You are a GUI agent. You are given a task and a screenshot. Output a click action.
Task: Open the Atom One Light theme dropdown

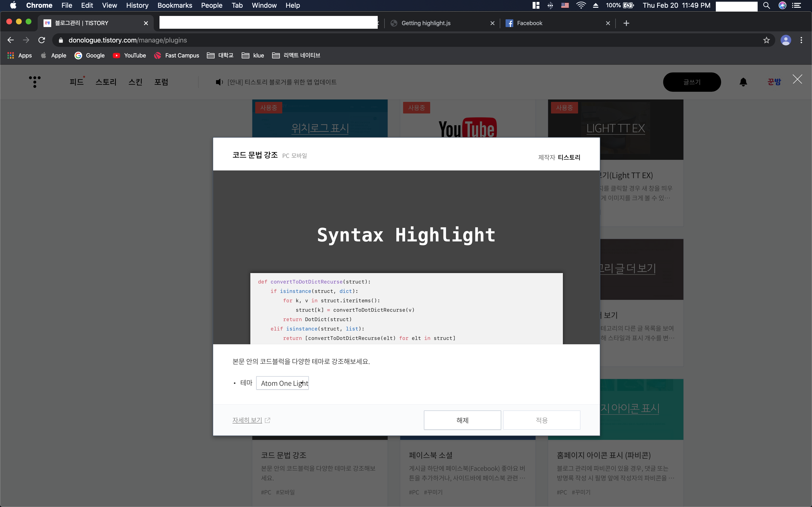[x=282, y=383]
